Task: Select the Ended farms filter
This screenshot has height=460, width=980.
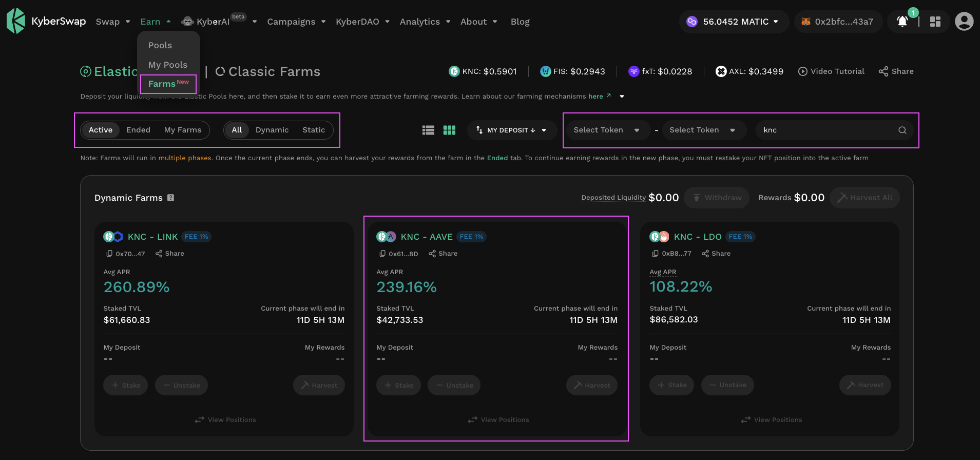Action: pos(138,130)
